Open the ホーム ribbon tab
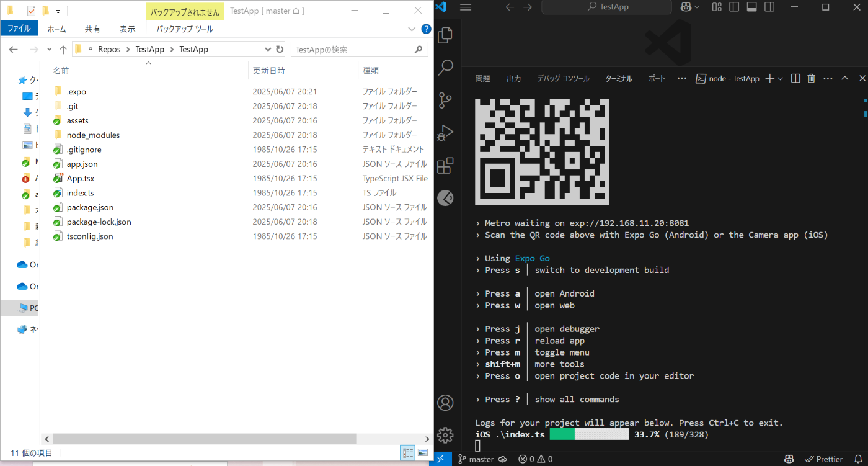 coord(56,29)
